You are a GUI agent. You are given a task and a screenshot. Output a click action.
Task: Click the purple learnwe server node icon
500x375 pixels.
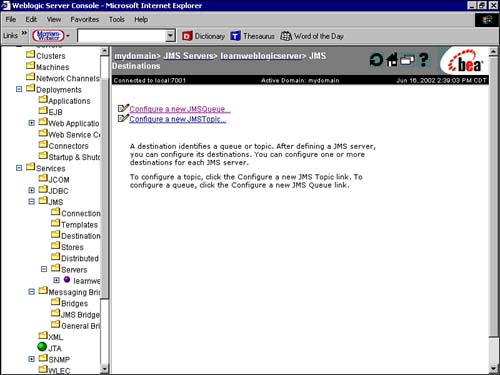click(x=67, y=280)
